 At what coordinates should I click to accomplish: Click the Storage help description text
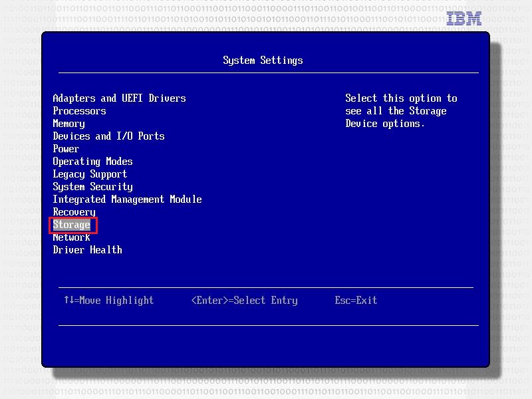point(401,111)
